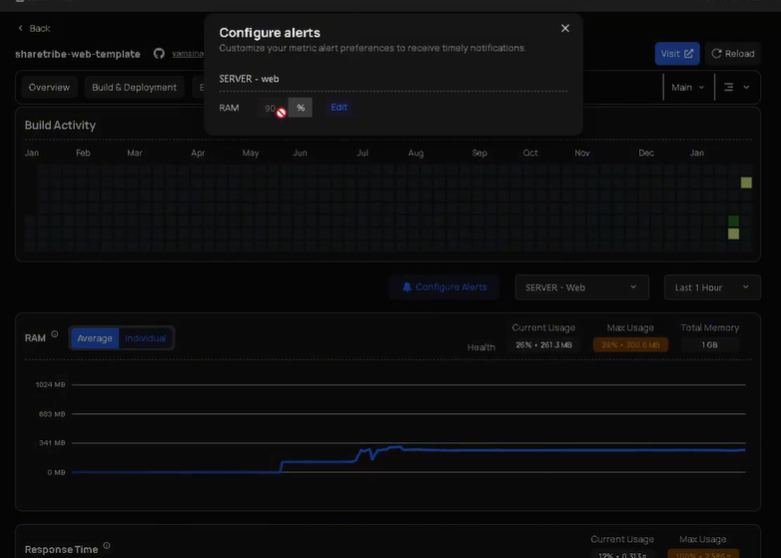The image size is (781, 558).
Task: Click the percent unit toggle
Action: 300,108
